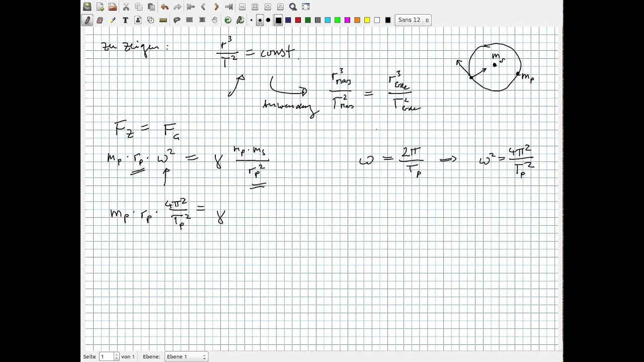Pick the dark blue color swatch

[x=288, y=20]
